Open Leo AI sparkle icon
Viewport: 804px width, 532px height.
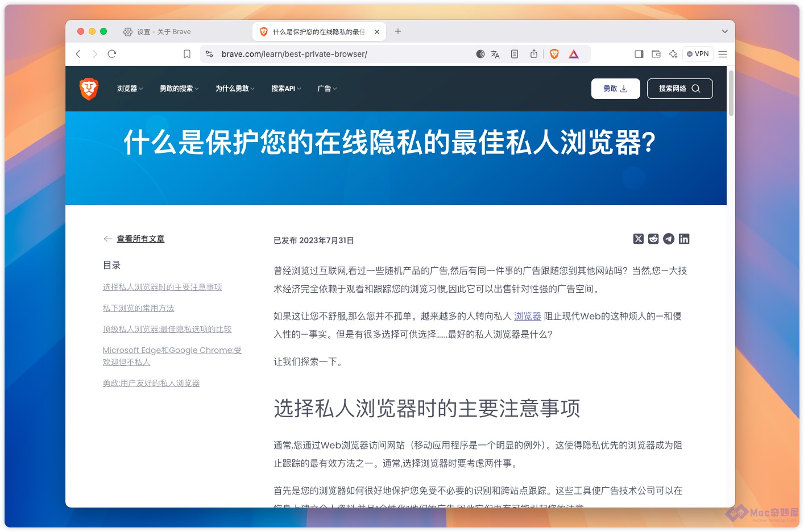[673, 54]
